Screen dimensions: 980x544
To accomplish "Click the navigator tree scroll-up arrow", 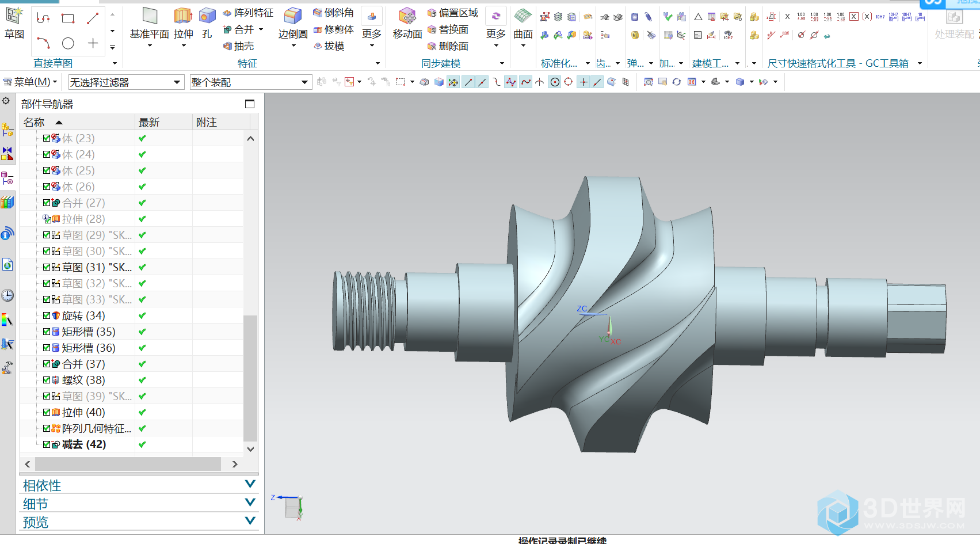I will point(250,138).
